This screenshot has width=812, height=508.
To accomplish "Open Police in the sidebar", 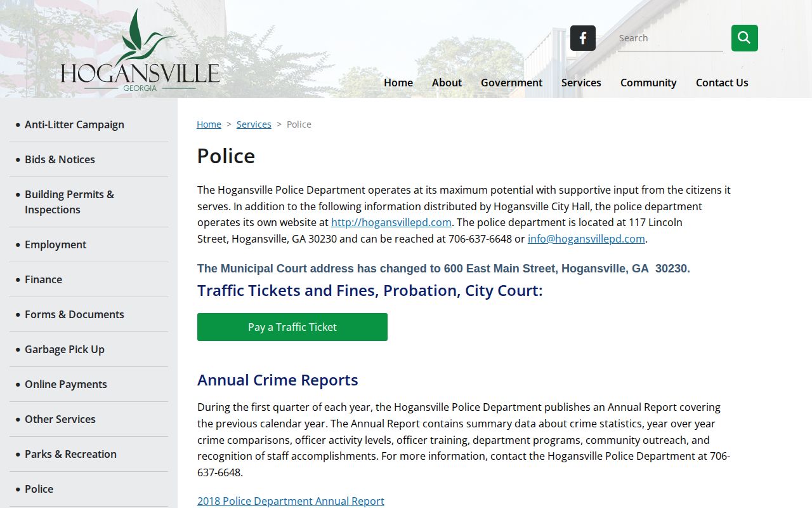I will point(39,489).
